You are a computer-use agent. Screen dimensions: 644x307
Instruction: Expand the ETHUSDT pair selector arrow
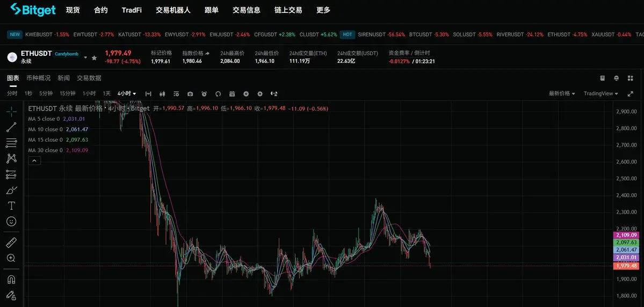pos(85,58)
